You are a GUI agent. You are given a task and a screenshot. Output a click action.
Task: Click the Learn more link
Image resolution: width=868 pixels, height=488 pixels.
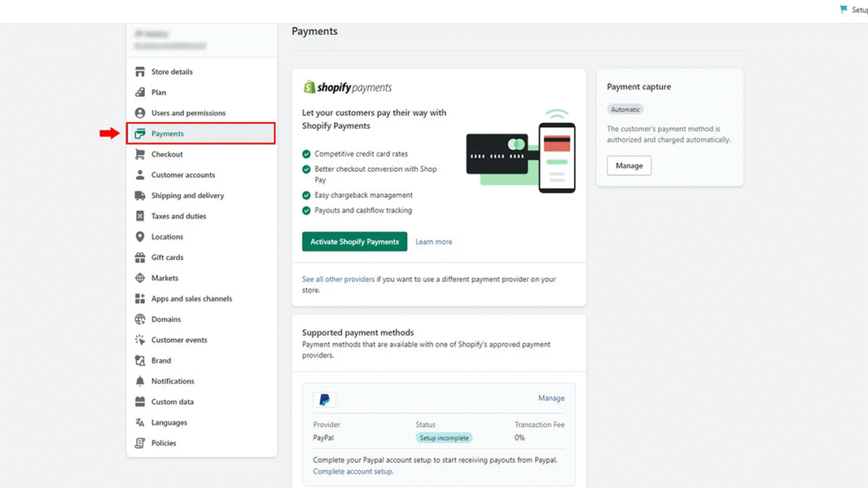point(434,241)
